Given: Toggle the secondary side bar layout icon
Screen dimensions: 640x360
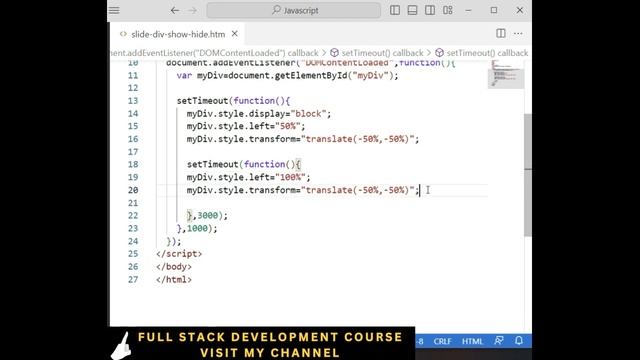Looking at the screenshot, I should 430,10.
